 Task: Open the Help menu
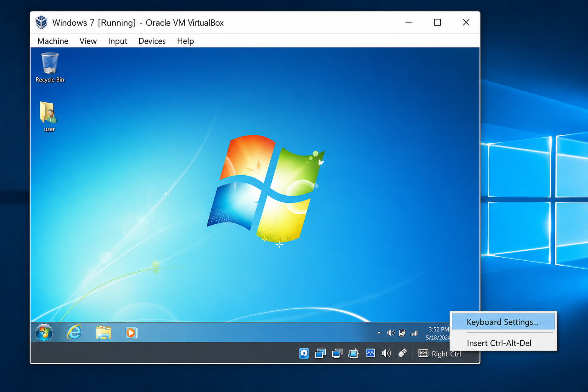(185, 41)
